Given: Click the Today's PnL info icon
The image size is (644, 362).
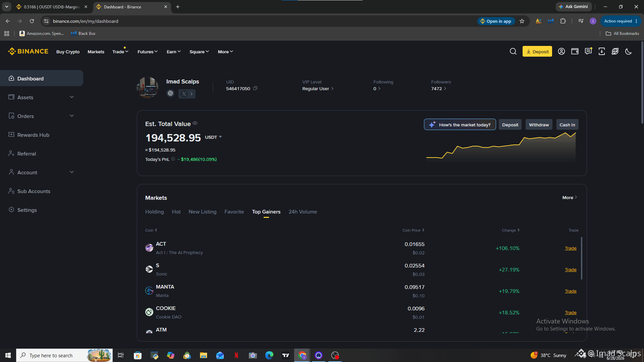Looking at the screenshot, I should [x=173, y=159].
